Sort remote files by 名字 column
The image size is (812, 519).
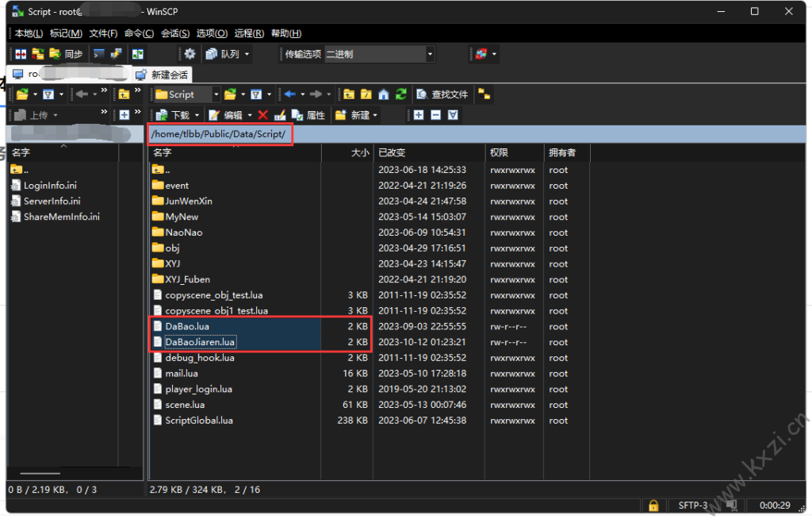(235, 152)
